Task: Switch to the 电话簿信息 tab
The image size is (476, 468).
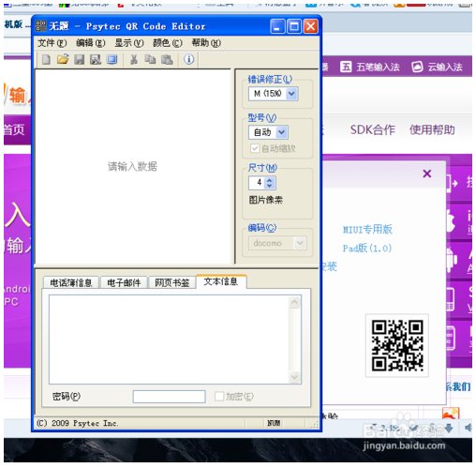Action: (x=71, y=282)
